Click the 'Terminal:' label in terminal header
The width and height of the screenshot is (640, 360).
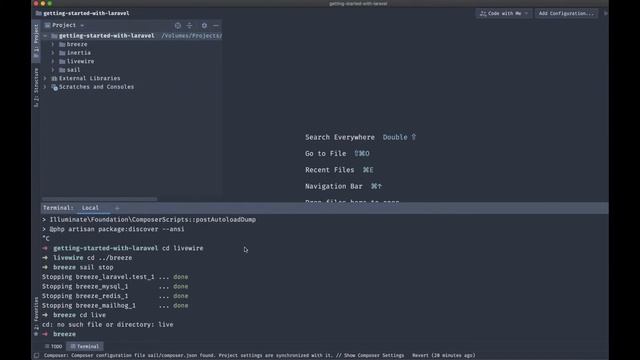pos(58,208)
